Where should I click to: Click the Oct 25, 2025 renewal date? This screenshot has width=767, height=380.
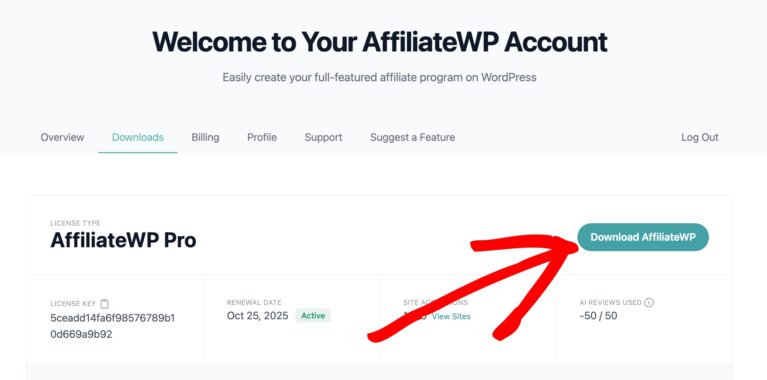click(x=257, y=315)
